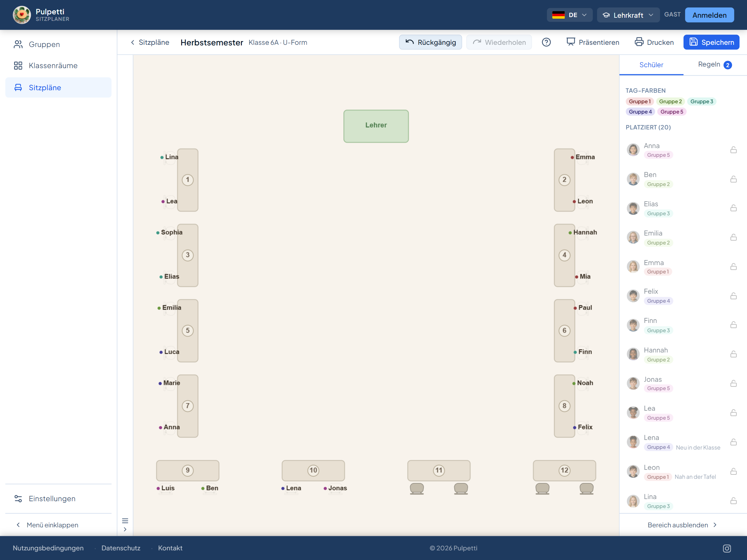The height and width of the screenshot is (560, 747).
Task: Click Anna's avatar in the student list
Action: [633, 150]
